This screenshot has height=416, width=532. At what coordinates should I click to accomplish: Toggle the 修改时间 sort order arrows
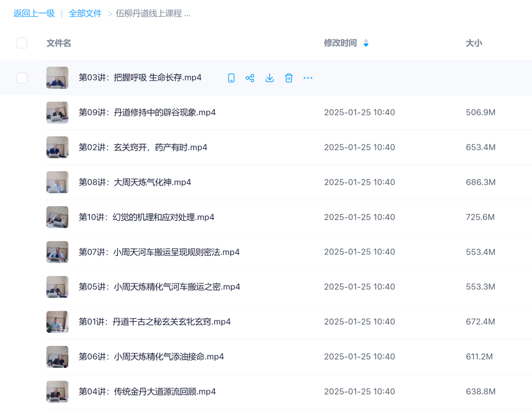(x=366, y=43)
